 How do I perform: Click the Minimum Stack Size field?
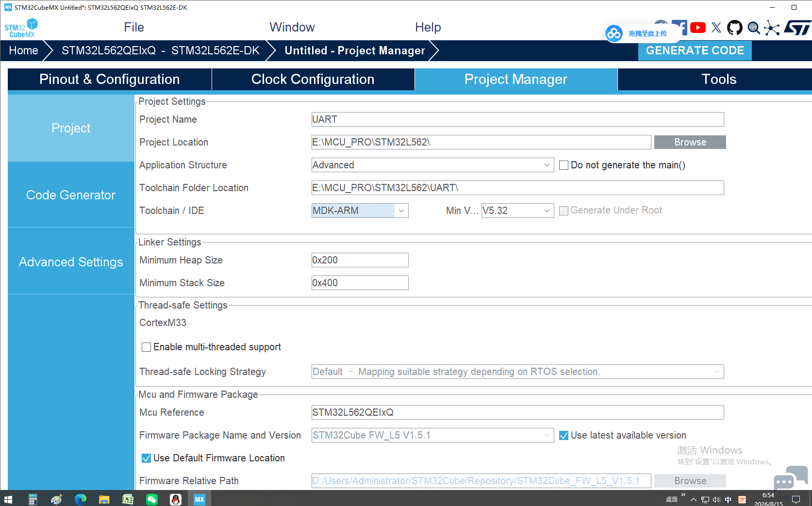tap(360, 283)
